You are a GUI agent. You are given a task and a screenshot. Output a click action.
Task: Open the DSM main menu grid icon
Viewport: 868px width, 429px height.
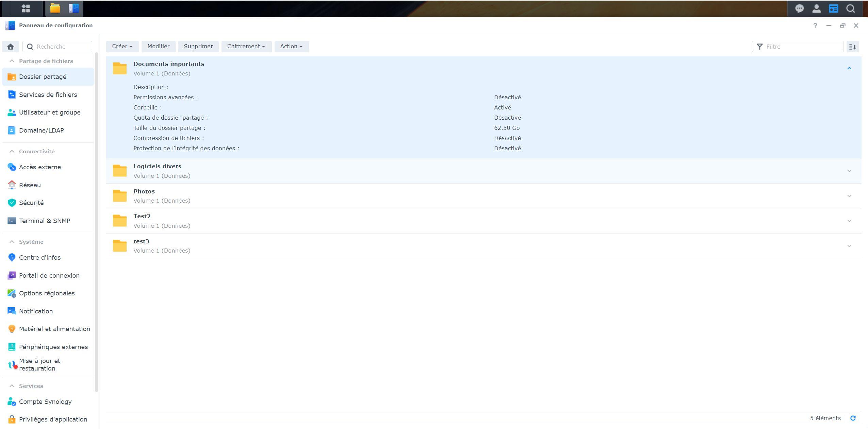tap(26, 8)
